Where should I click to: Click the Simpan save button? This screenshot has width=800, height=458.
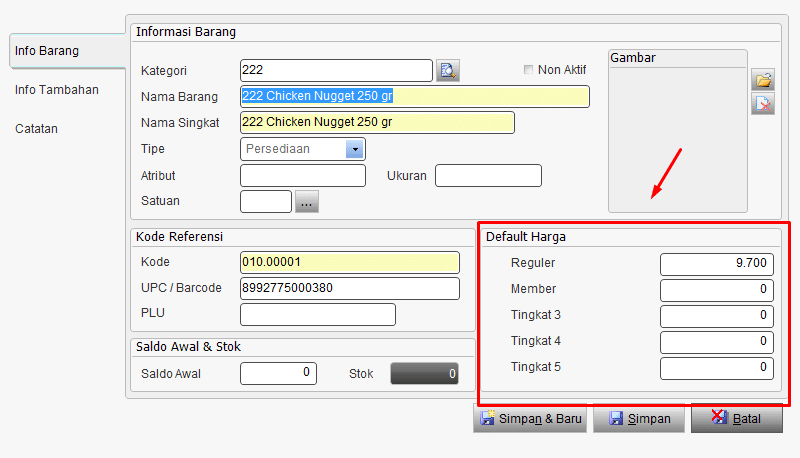coord(638,419)
